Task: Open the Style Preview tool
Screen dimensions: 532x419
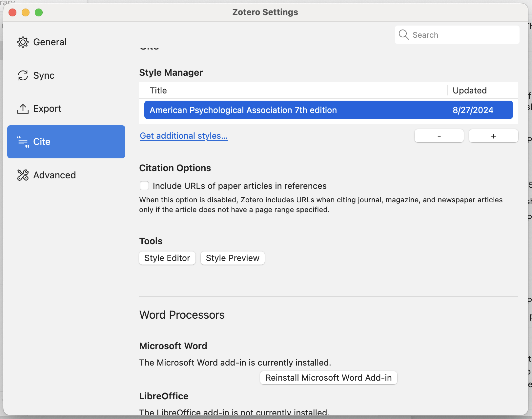Action: (x=233, y=258)
